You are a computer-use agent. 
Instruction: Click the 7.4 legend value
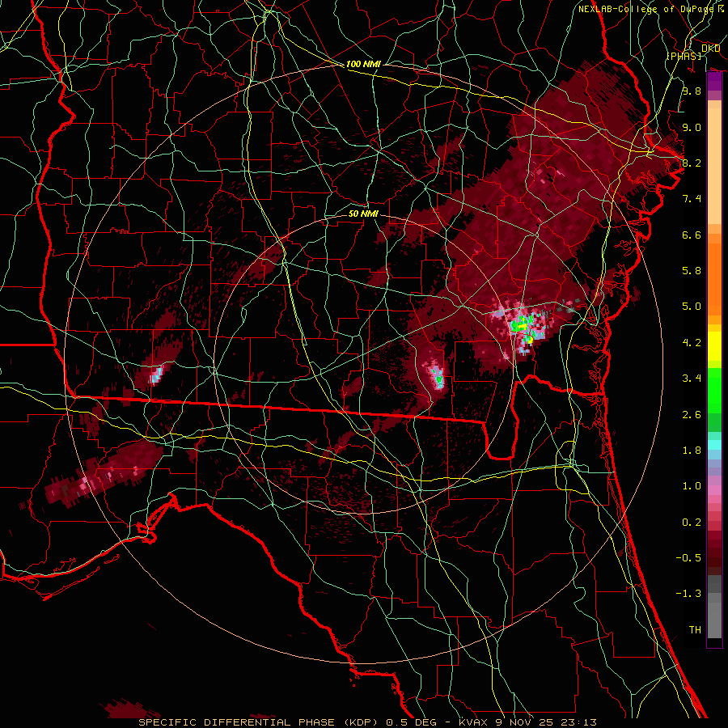[x=692, y=199]
